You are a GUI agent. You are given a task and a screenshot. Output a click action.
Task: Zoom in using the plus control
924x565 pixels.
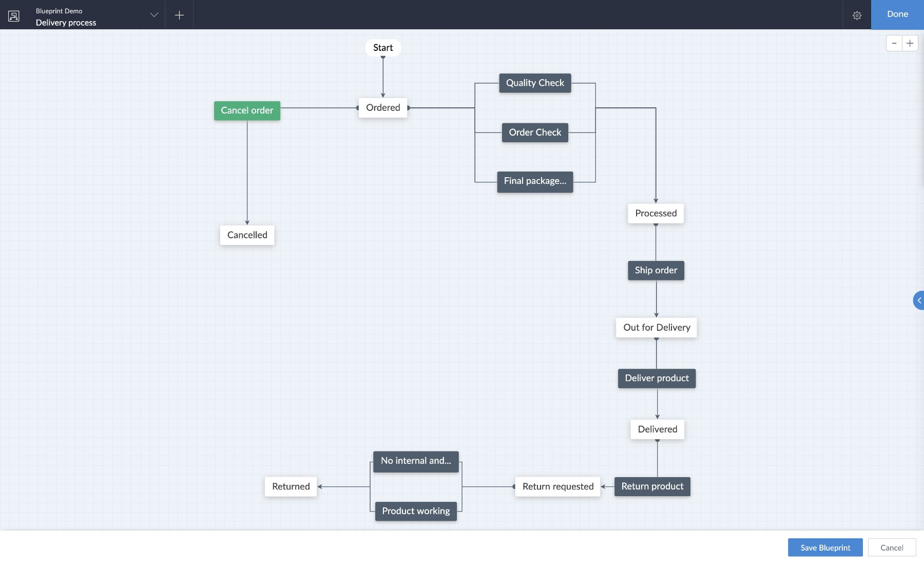[911, 43]
